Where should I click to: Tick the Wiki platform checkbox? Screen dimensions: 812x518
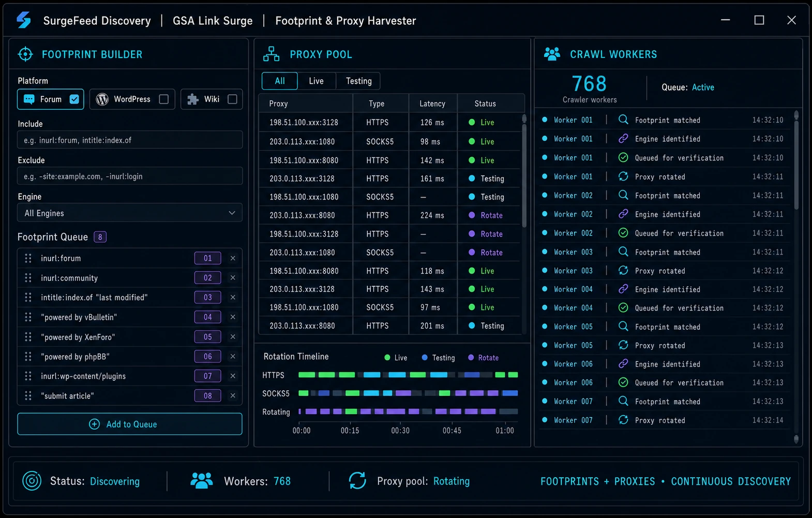[x=232, y=99]
